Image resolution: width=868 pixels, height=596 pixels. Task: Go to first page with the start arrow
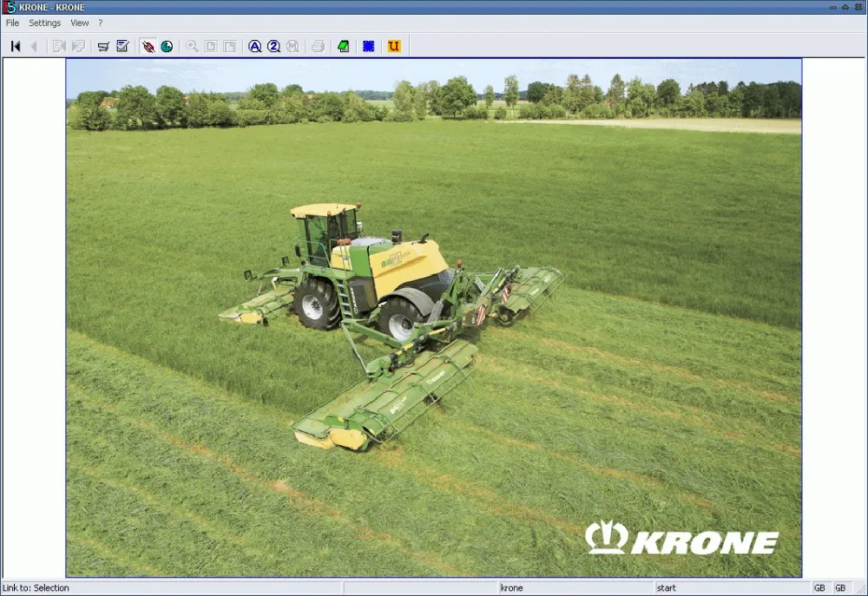16,47
